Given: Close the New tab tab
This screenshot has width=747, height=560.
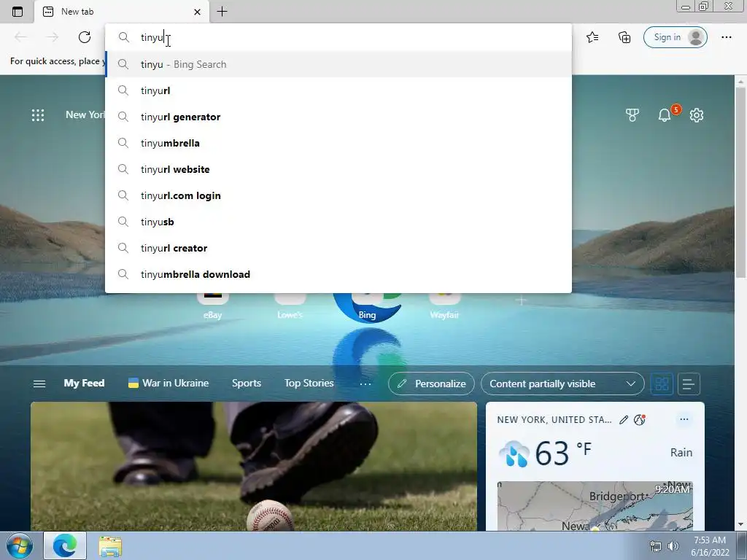Looking at the screenshot, I should pyautogui.click(x=197, y=12).
